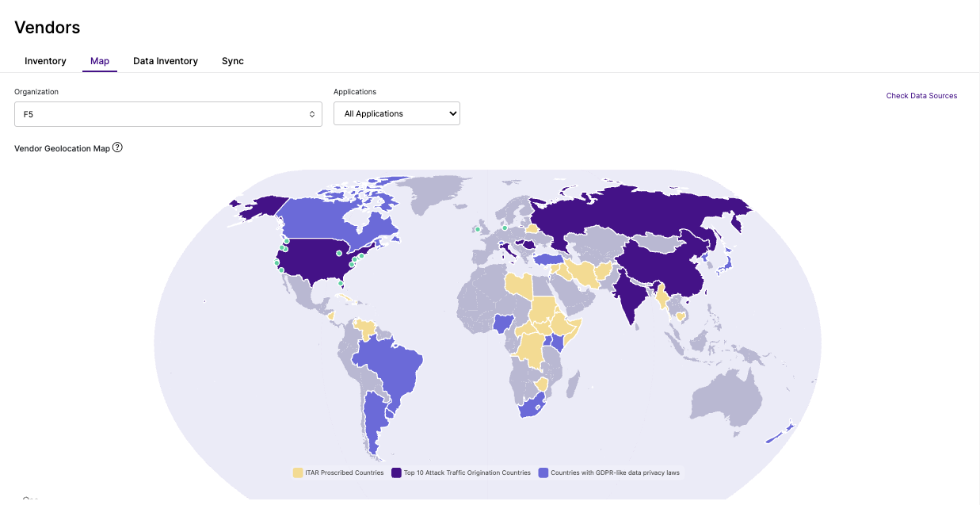Select the Map tab
This screenshot has width=980, height=505.
100,61
